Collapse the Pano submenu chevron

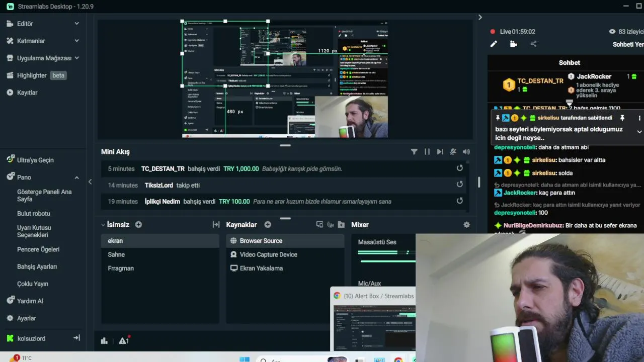[x=76, y=177]
